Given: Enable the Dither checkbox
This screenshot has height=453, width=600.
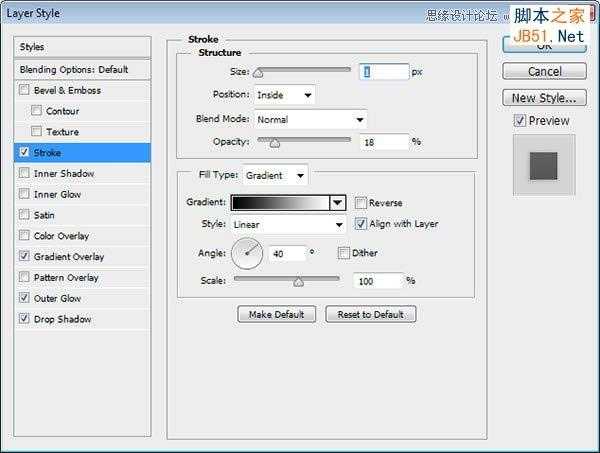Looking at the screenshot, I should click(343, 253).
